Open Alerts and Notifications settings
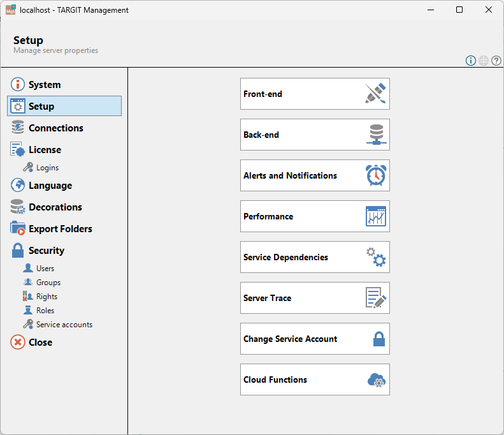This screenshot has width=504, height=435. pos(315,175)
